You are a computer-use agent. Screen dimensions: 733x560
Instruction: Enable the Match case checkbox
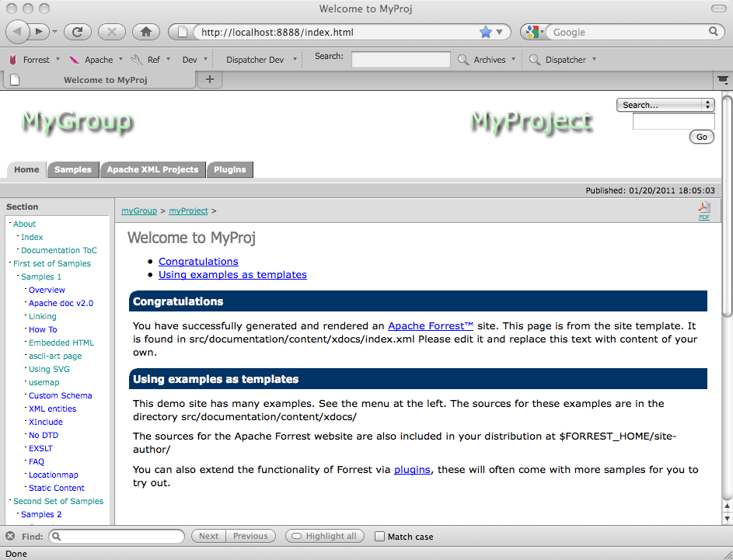379,537
